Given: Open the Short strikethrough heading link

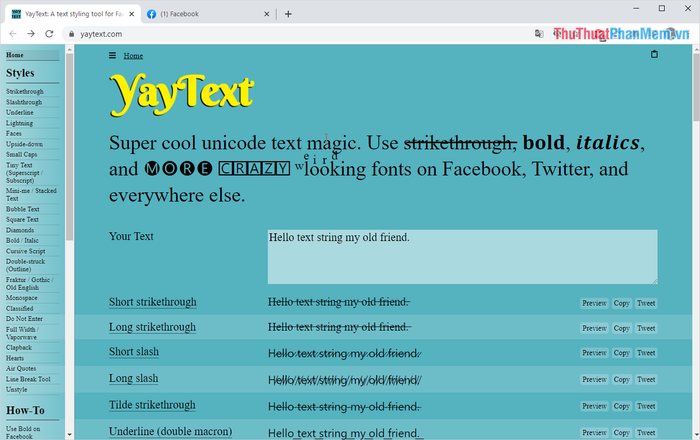Looking at the screenshot, I should click(153, 302).
